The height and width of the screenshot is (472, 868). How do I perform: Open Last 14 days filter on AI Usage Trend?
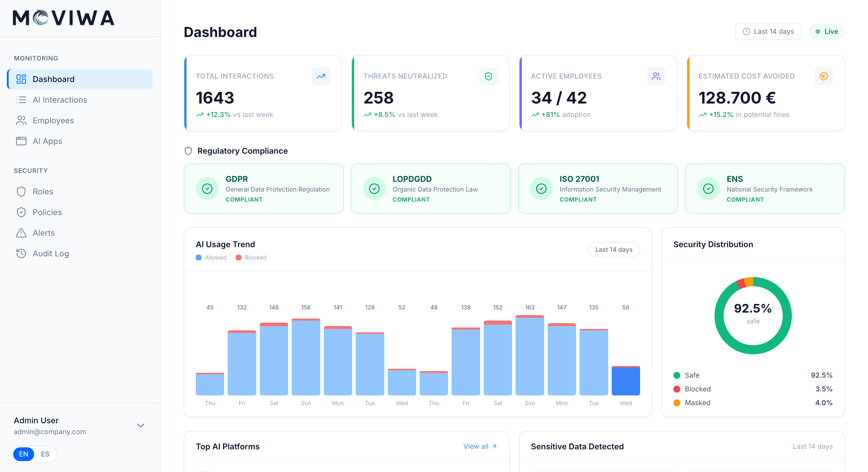[614, 249]
